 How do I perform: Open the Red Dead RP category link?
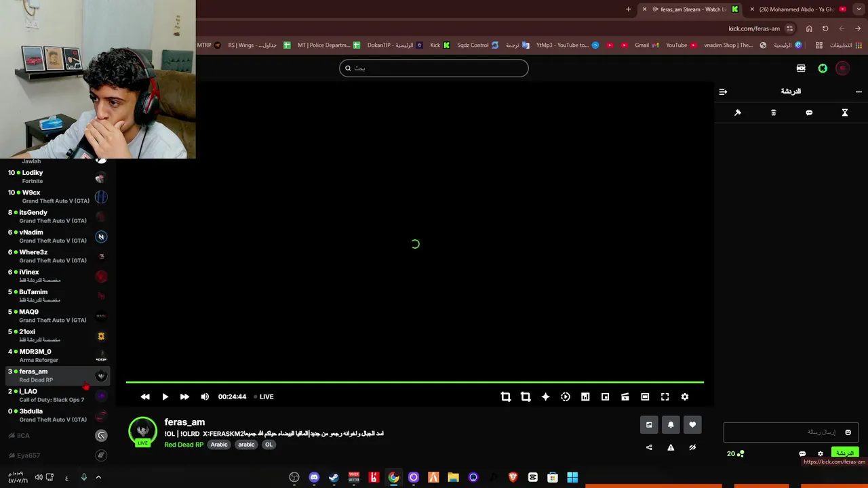coord(184,445)
